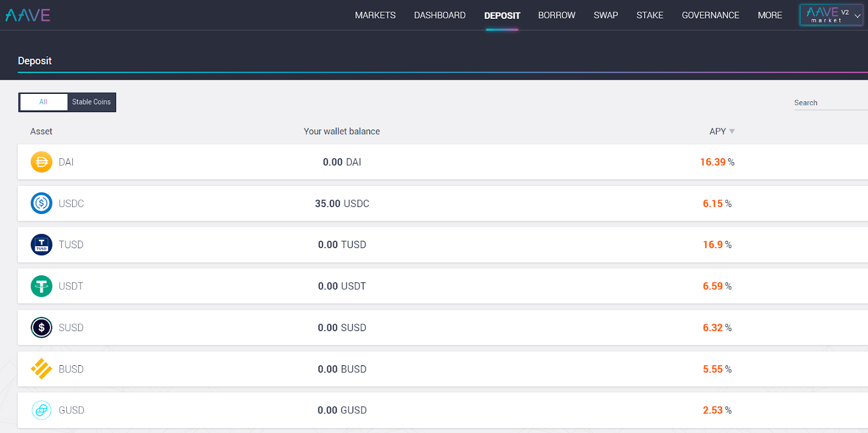Open the Governance page link
The width and height of the screenshot is (868, 433).
click(710, 15)
